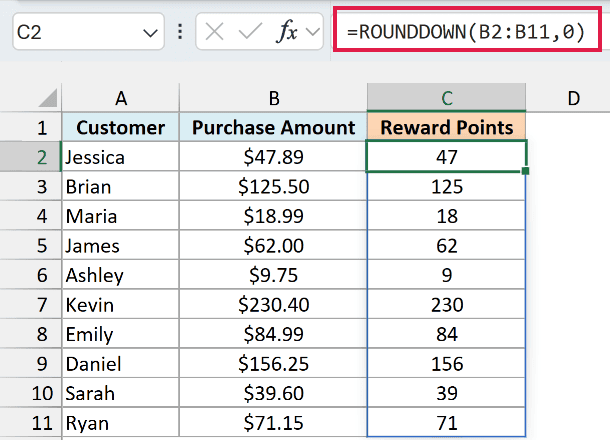The image size is (610, 440).
Task: Click reward points cell showing 84
Action: [447, 335]
